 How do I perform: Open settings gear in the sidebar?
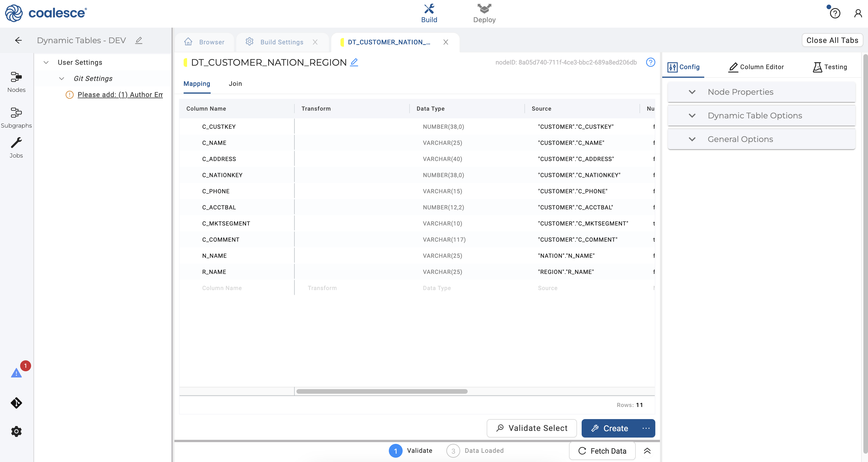coord(16,431)
